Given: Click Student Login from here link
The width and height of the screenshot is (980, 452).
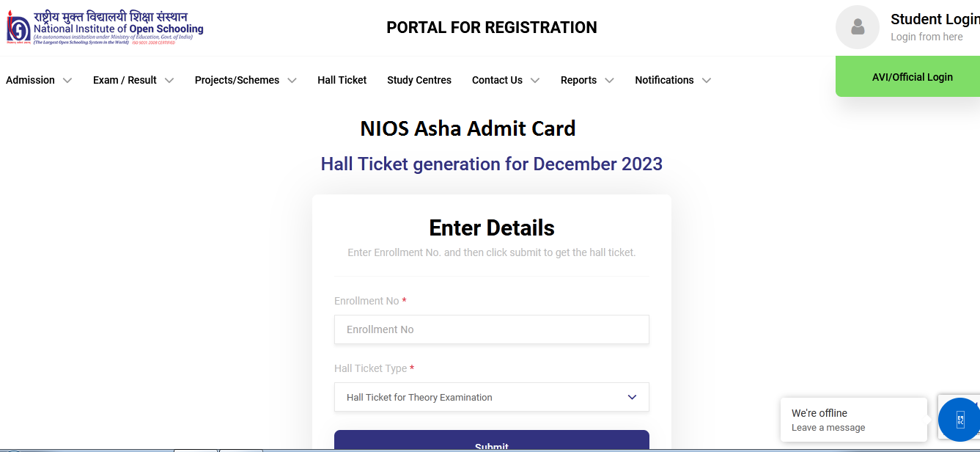Looking at the screenshot, I should click(926, 36).
